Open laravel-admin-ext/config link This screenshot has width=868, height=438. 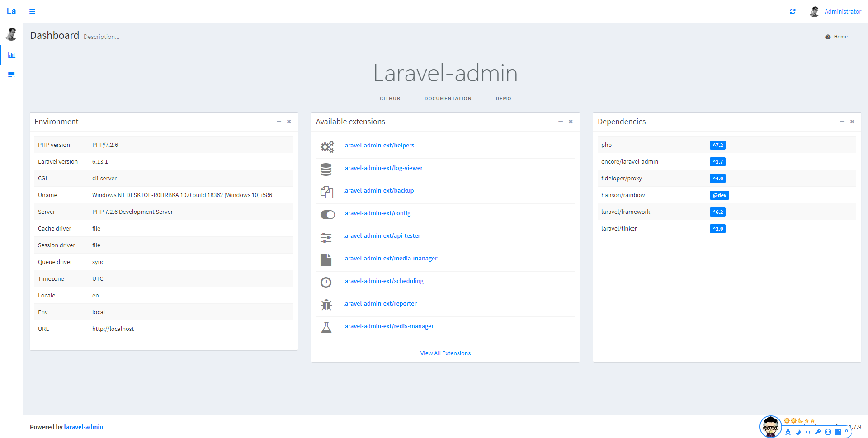click(377, 213)
